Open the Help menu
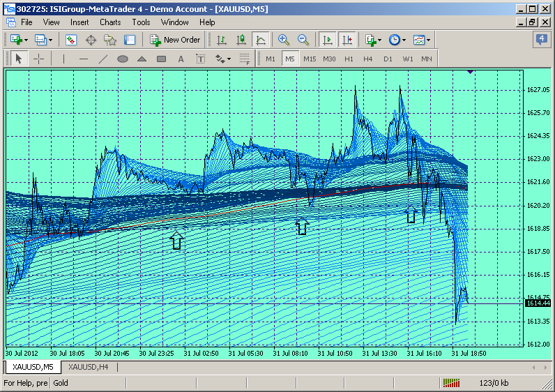Viewport: 555px width, 392px height. click(207, 22)
